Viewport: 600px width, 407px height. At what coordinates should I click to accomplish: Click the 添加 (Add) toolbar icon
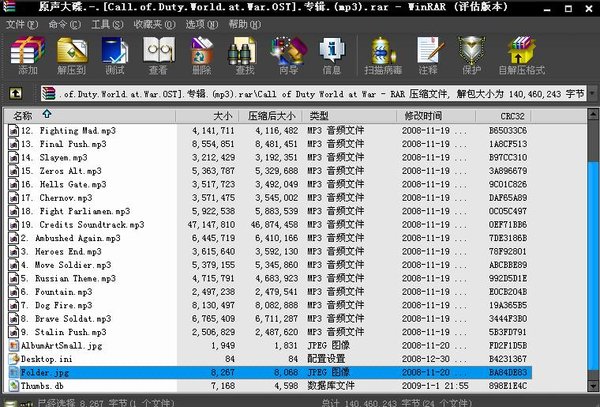(28, 55)
